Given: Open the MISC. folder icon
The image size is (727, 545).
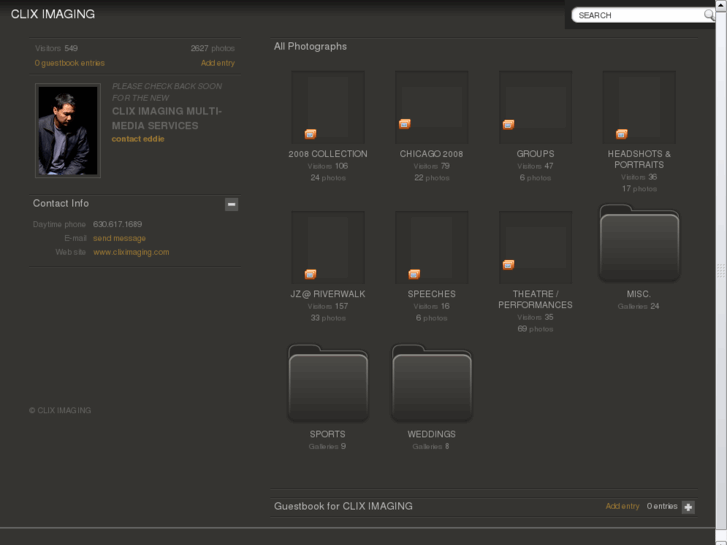Looking at the screenshot, I should click(639, 243).
